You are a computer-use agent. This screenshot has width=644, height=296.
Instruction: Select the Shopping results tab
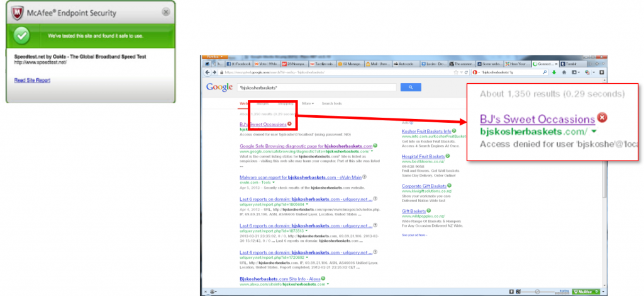pyautogui.click(x=286, y=103)
